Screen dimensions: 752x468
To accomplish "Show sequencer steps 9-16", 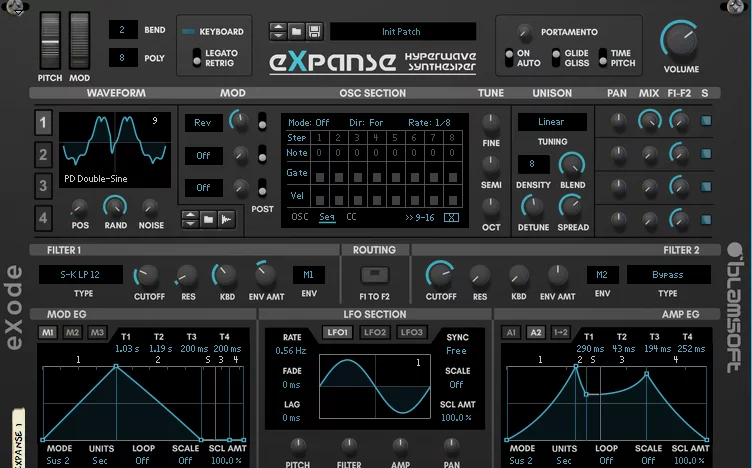I will pos(420,218).
